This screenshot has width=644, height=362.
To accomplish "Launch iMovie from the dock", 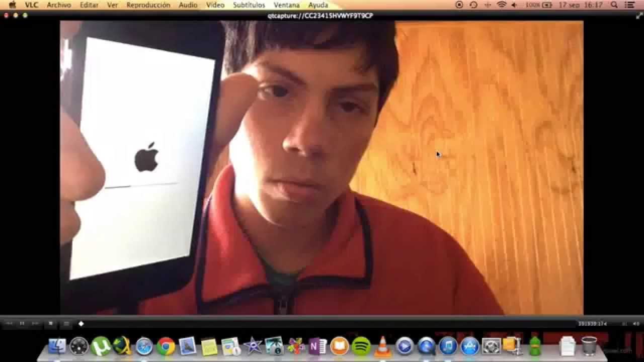I will pyautogui.click(x=253, y=346).
